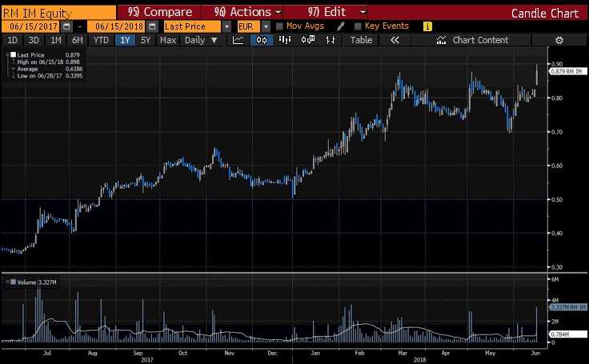589x364 pixels.
Task: Expand the Daily periodicity dropdown
Action: (201, 40)
